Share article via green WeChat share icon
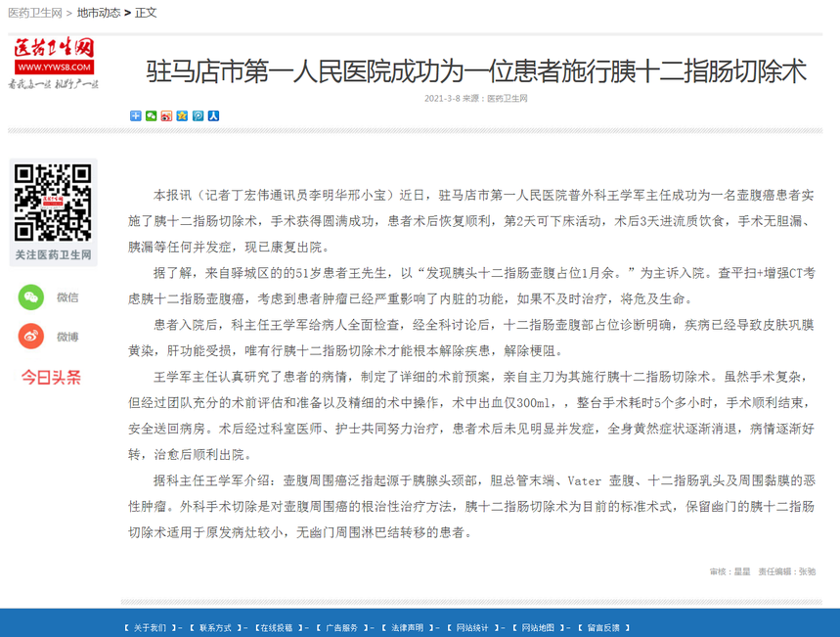 coord(151,115)
